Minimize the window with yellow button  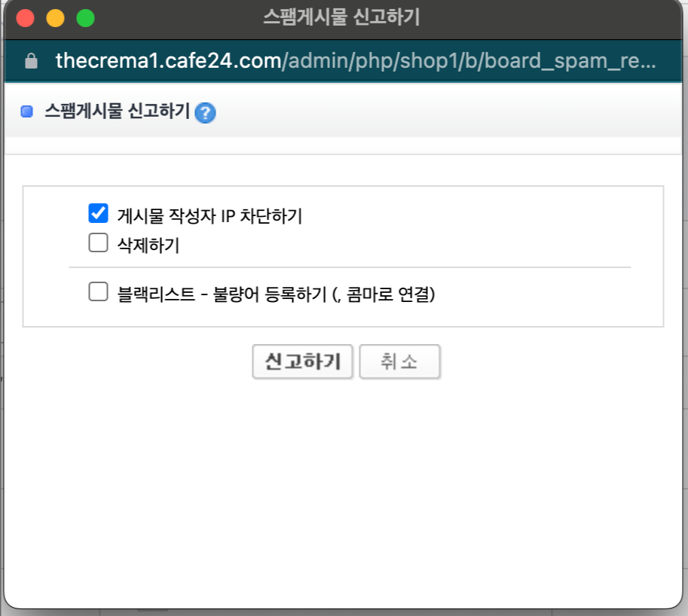(56, 18)
